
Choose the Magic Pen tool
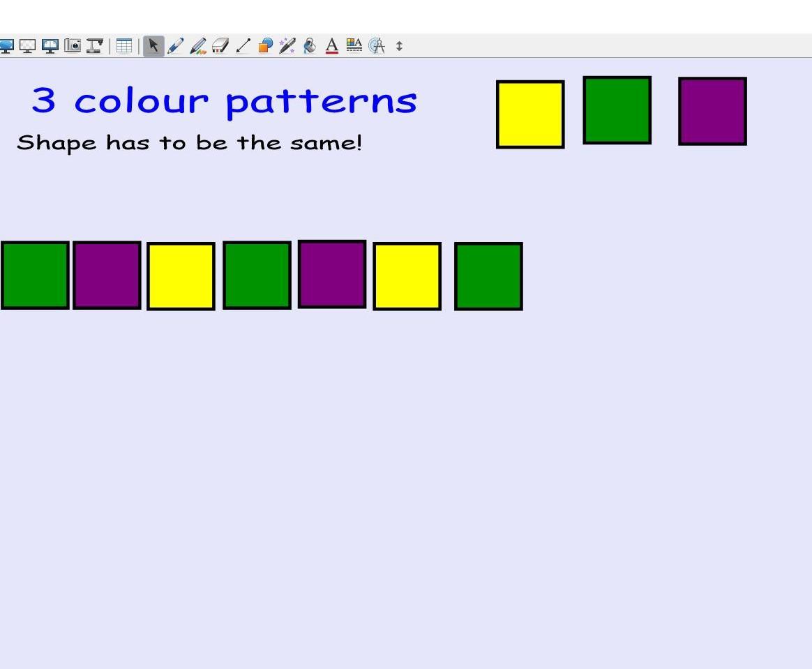[x=287, y=46]
